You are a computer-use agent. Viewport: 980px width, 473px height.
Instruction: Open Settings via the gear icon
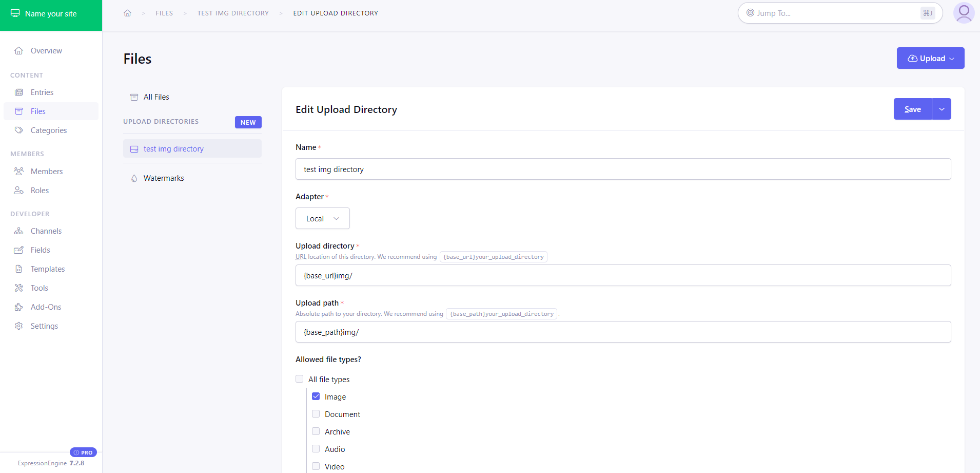[x=19, y=326]
